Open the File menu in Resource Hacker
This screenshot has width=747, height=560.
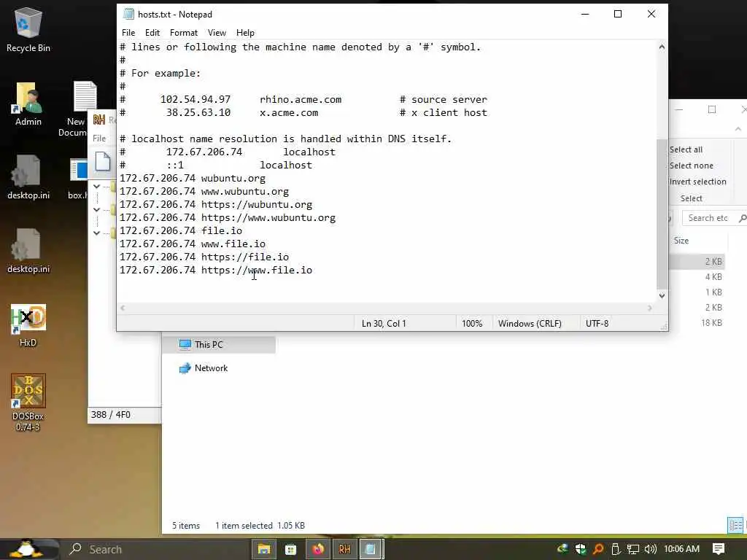coord(99,138)
